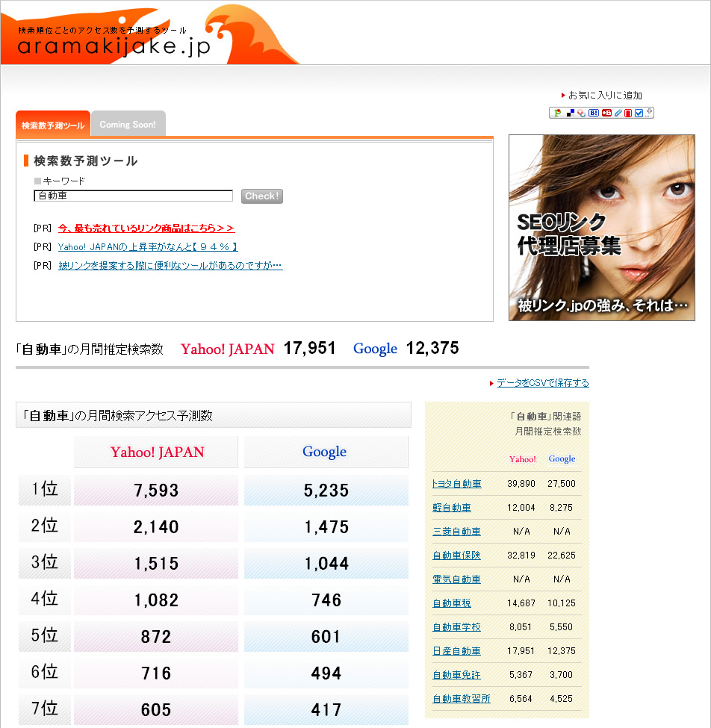The height and width of the screenshot is (728, 711).
Task: Click the blue checkmark bookmark icon
Action: (639, 113)
